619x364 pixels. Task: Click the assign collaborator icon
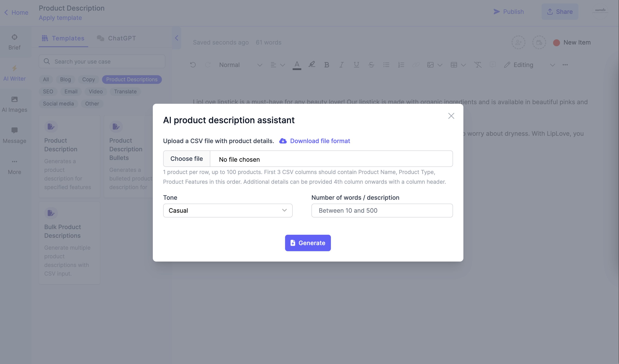(x=518, y=42)
